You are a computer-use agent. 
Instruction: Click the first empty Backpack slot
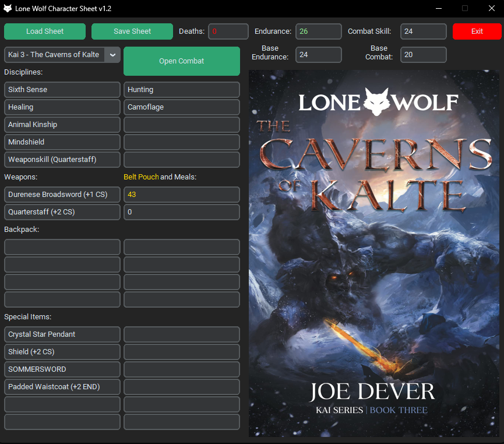[62, 247]
